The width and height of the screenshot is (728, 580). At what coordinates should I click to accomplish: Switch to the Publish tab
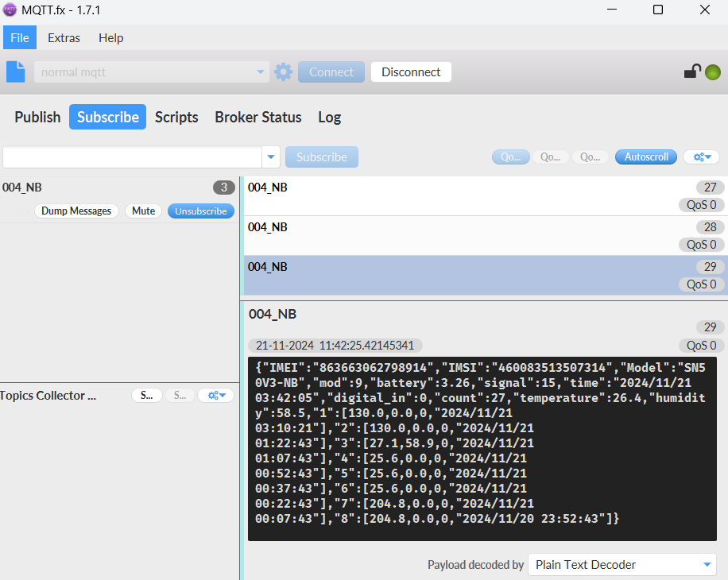tap(37, 117)
